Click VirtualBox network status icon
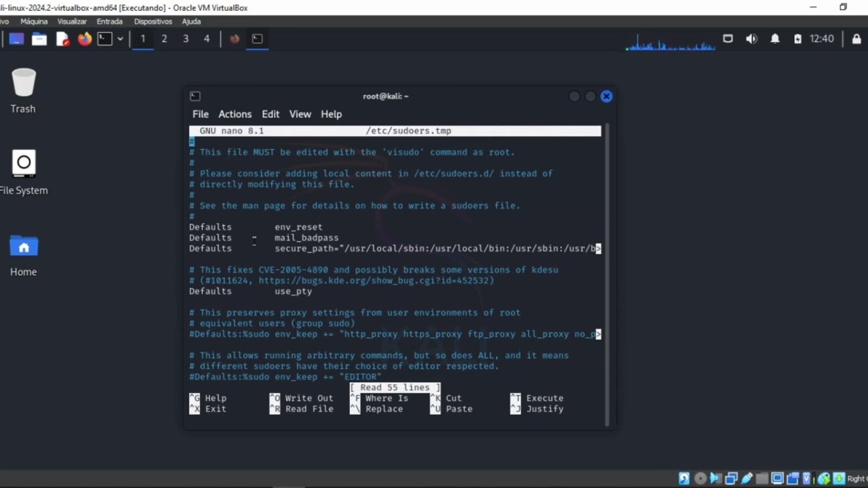 tap(732, 479)
